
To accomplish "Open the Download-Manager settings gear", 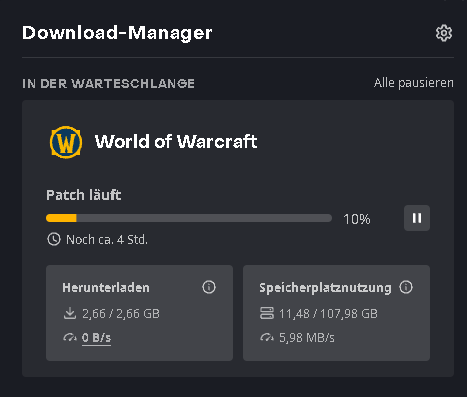I will 444,33.
